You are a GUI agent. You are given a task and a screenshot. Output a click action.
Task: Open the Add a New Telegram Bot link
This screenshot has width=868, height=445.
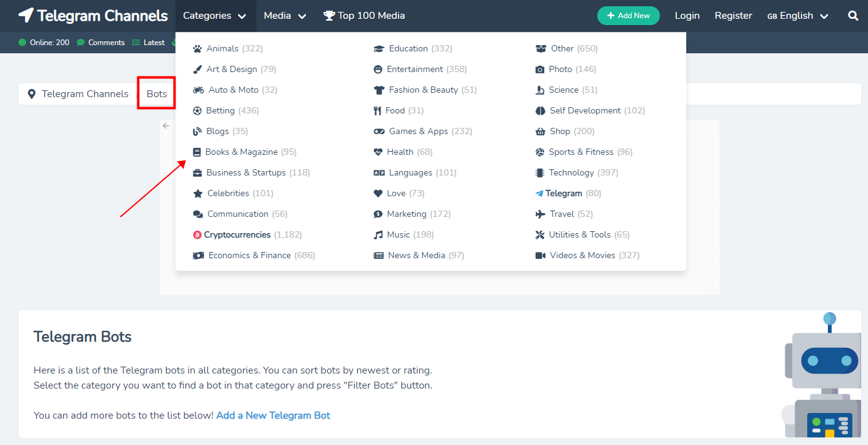click(273, 415)
